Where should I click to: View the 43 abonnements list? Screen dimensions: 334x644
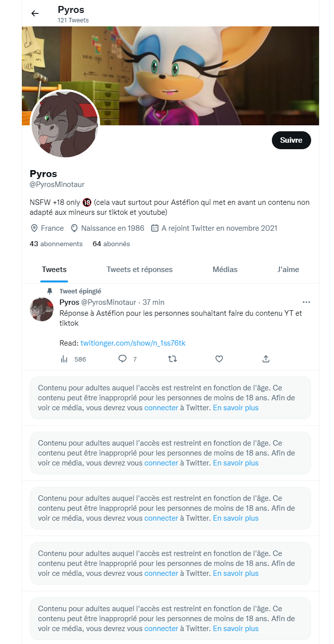(x=56, y=244)
